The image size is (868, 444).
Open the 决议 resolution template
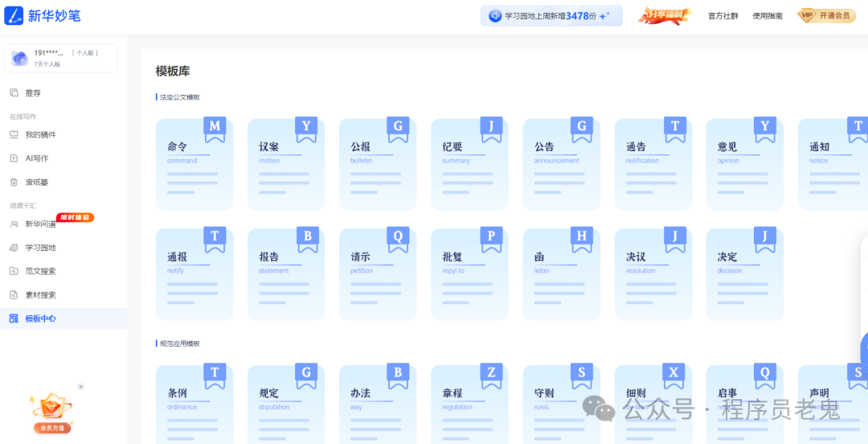point(653,274)
